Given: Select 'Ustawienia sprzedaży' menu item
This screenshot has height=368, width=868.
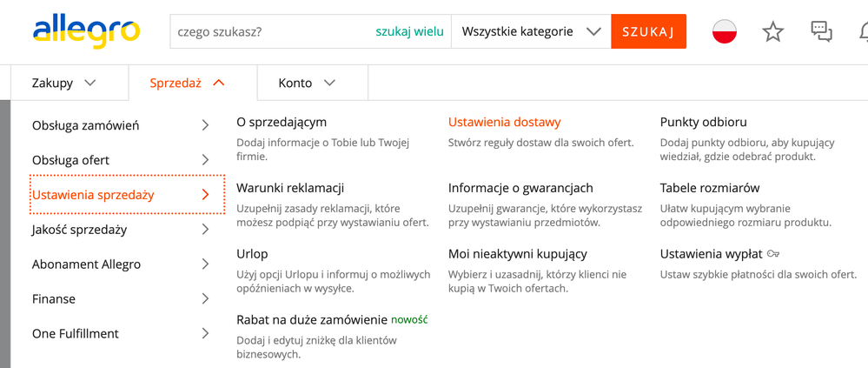Looking at the screenshot, I should point(127,195).
